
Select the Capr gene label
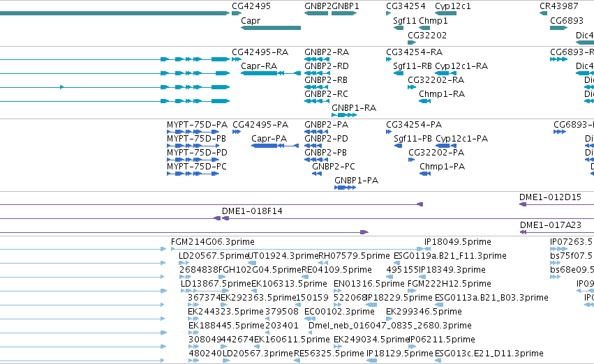[251, 20]
